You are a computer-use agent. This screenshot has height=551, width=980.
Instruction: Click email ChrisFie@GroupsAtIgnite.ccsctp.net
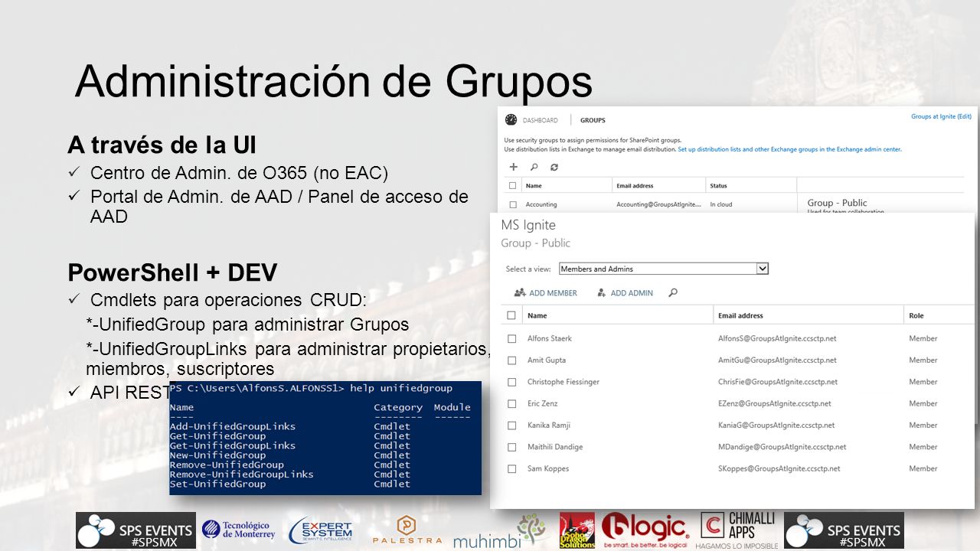coord(778,382)
